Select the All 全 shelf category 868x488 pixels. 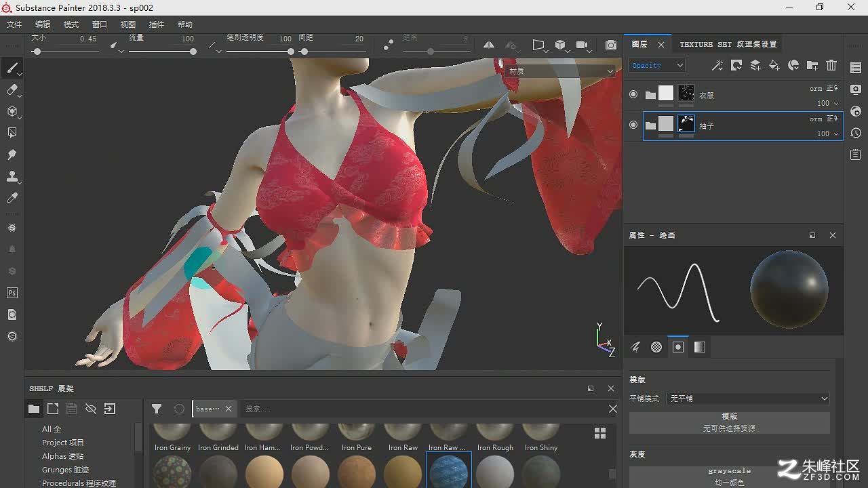pos(52,429)
